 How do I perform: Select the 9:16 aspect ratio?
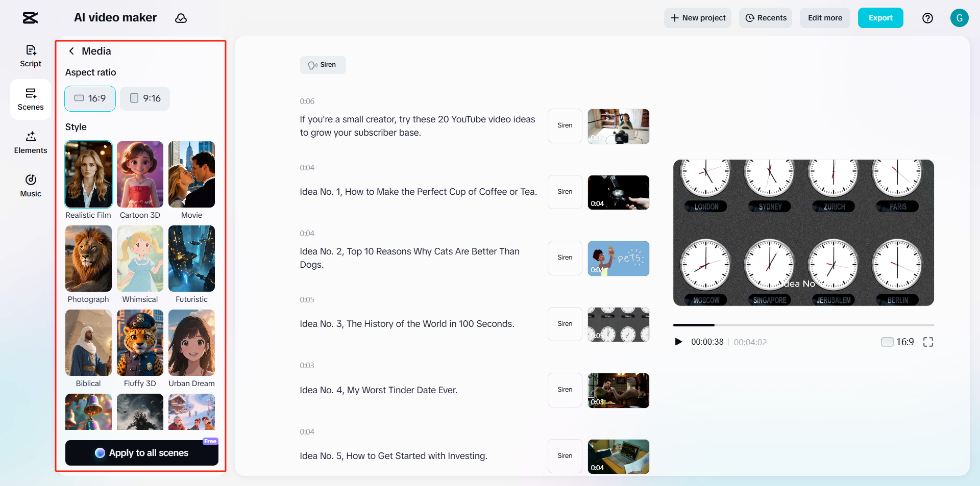pyautogui.click(x=145, y=98)
